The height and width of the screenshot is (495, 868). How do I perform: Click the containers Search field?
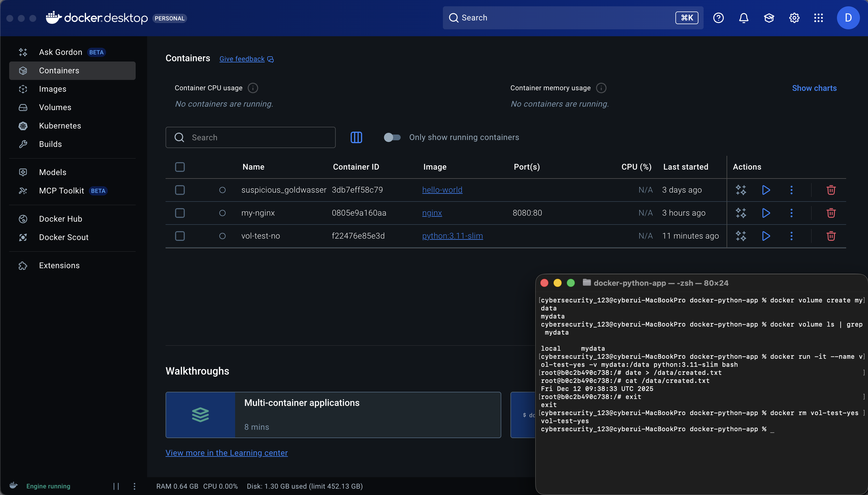[250, 138]
